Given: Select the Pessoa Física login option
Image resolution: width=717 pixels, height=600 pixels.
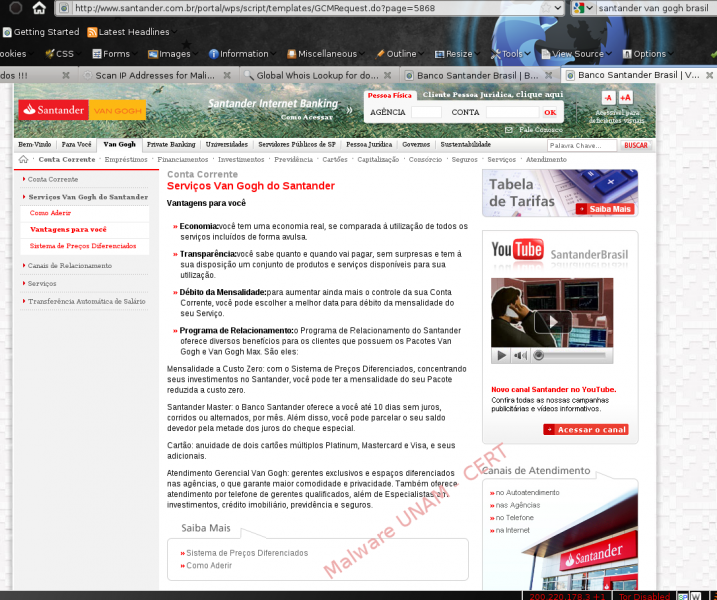Looking at the screenshot, I should tap(388, 95).
